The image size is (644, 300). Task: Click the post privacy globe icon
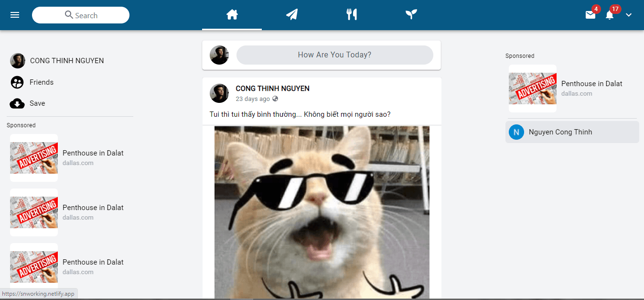(x=275, y=99)
